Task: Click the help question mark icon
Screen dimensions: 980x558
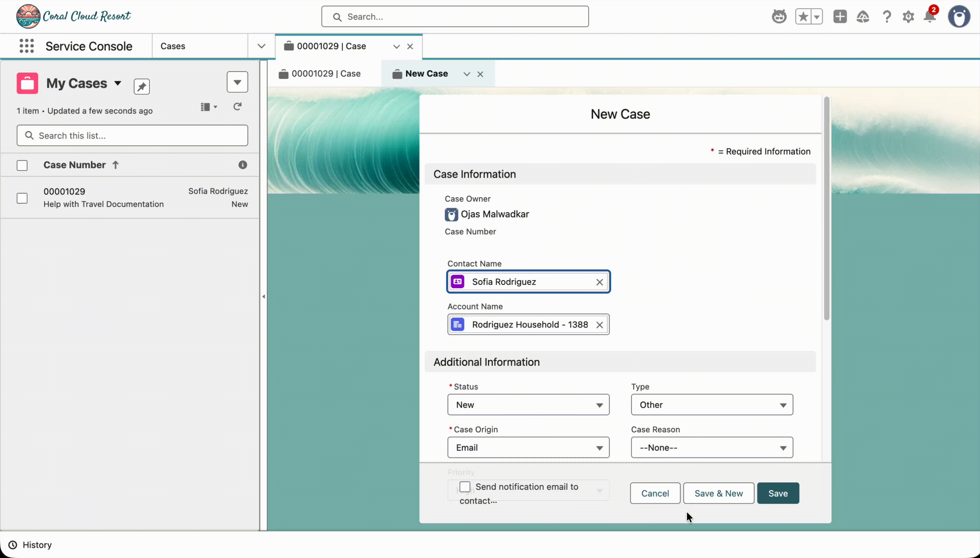Action: point(887,16)
